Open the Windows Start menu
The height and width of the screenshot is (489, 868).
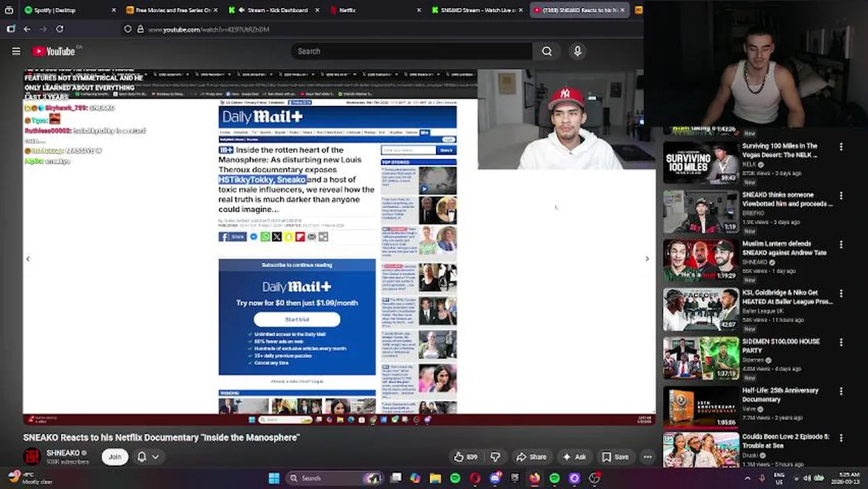coord(274,478)
